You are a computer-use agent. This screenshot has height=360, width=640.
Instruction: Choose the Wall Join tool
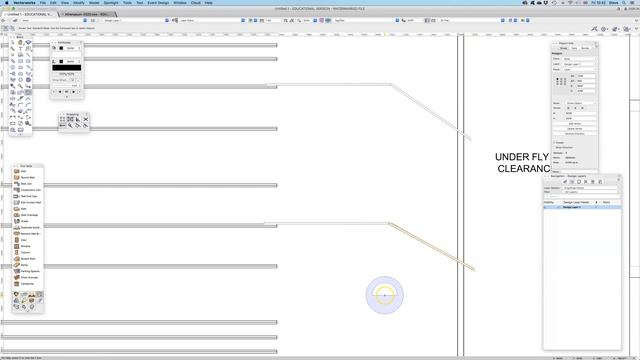point(27,184)
